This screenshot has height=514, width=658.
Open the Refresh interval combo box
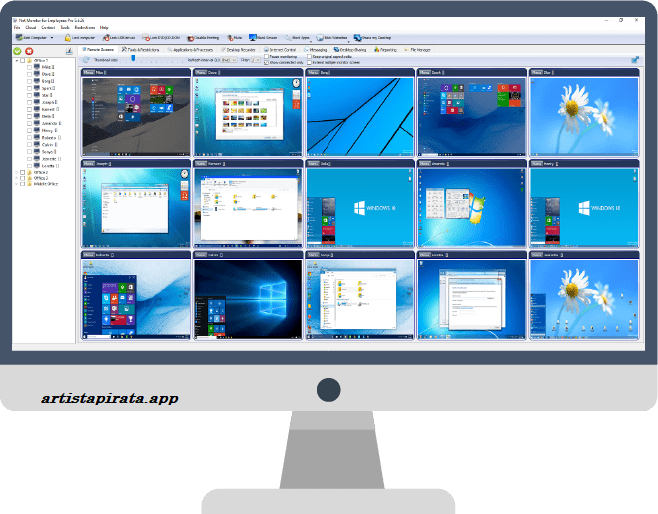(x=229, y=60)
